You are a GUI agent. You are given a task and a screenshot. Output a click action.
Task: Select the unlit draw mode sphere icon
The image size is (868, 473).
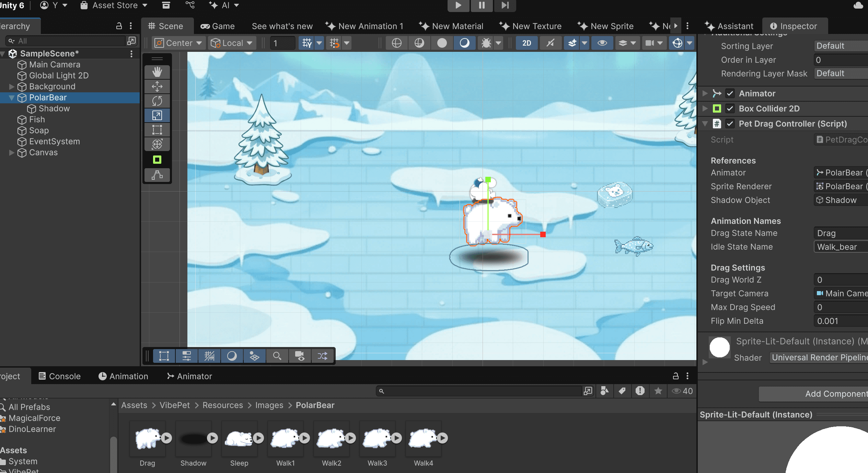442,43
